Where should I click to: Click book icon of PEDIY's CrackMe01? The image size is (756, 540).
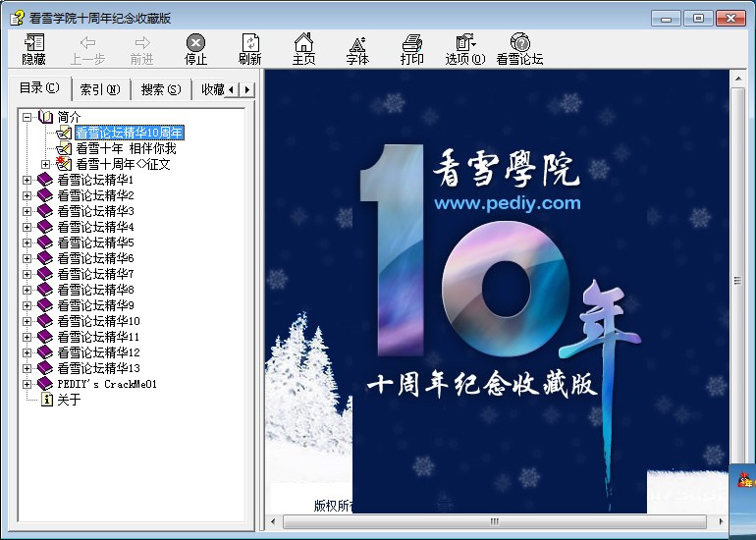[45, 384]
